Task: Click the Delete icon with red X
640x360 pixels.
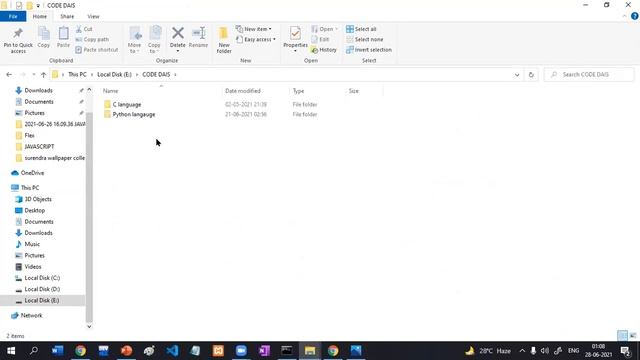Action: [x=178, y=33]
